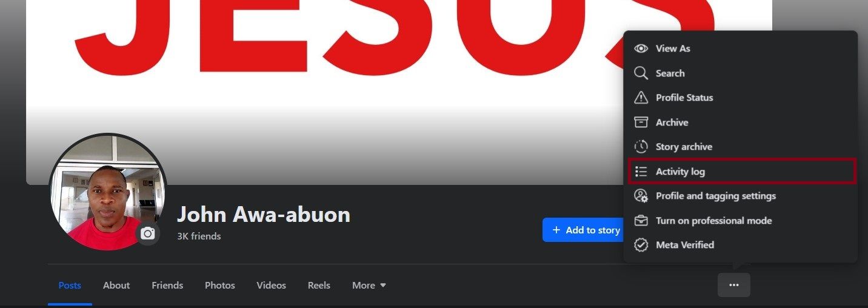Click the Meta Verified badge icon
This screenshot has width=868, height=308.
(641, 245)
